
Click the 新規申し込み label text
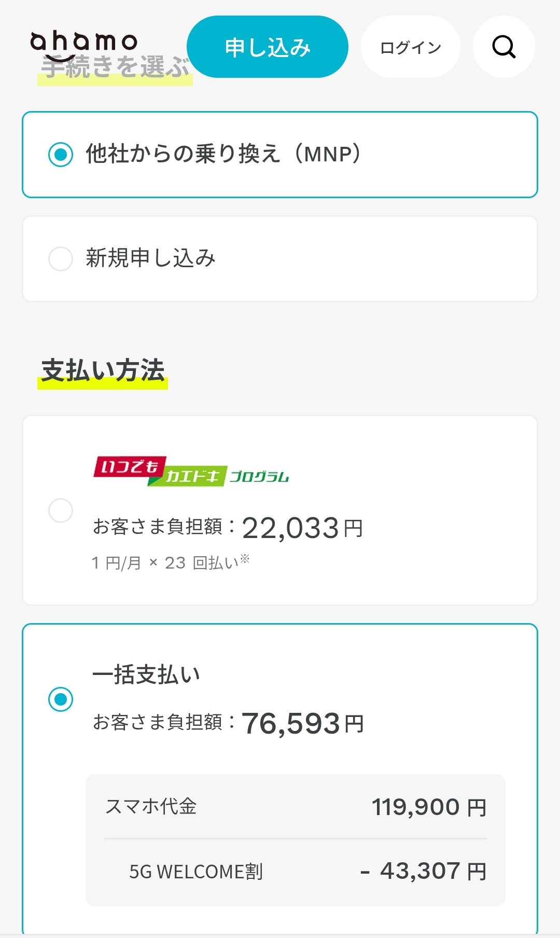(150, 258)
